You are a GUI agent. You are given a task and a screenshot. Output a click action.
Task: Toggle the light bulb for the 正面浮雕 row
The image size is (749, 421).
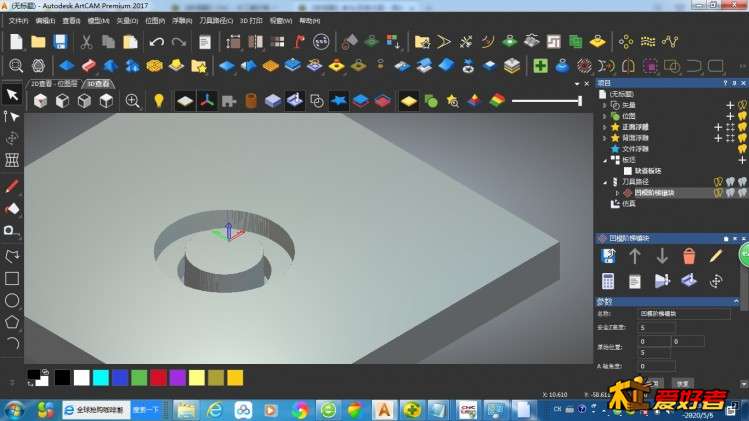point(742,127)
